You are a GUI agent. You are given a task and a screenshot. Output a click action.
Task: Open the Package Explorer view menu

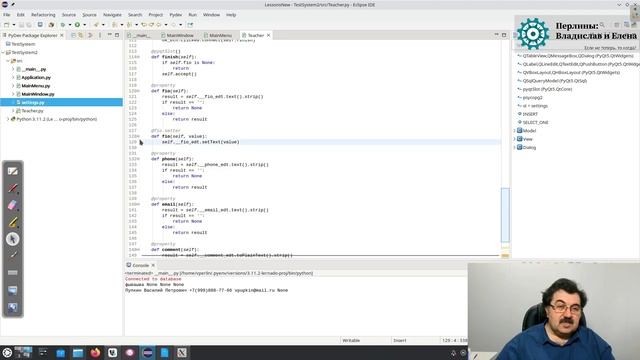[x=100, y=36]
